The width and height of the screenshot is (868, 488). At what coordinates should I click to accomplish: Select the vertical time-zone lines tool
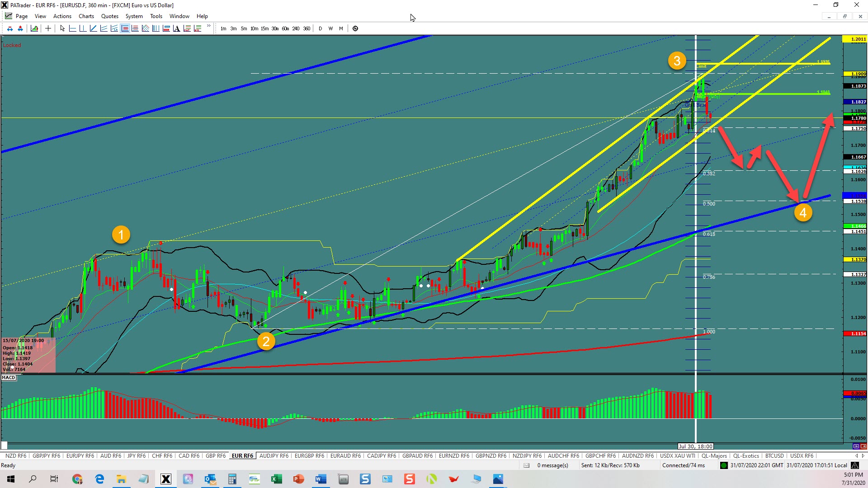pos(156,28)
